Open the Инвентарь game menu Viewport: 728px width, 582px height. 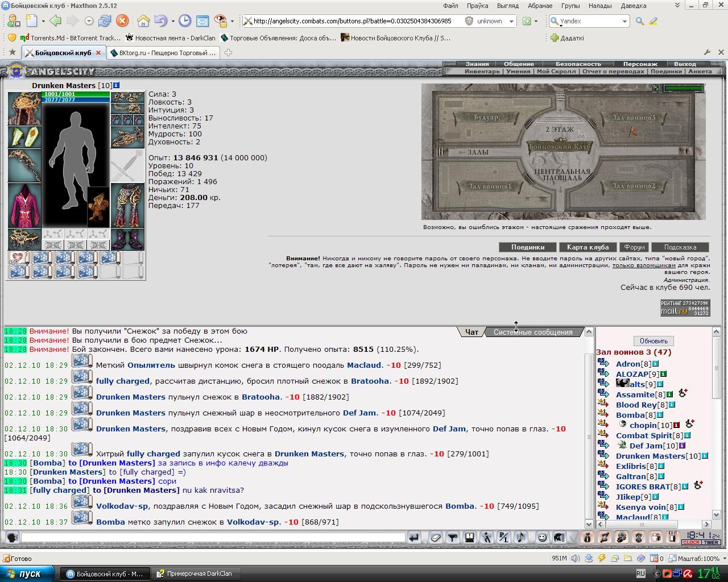(482, 72)
